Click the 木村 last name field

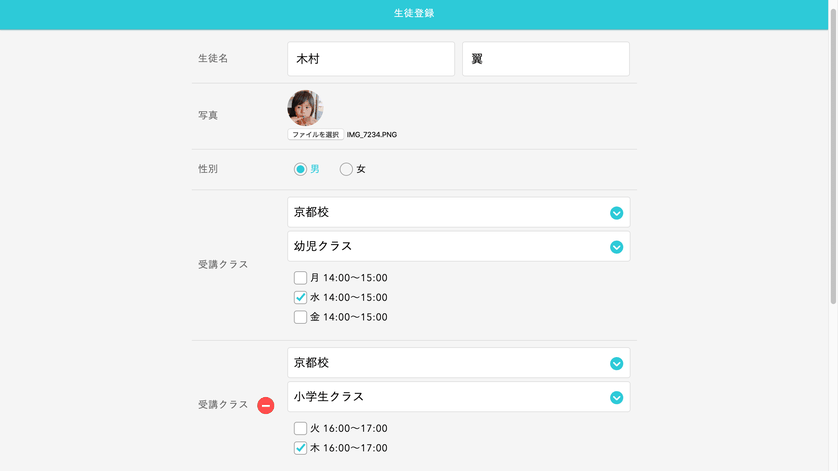pyautogui.click(x=371, y=59)
